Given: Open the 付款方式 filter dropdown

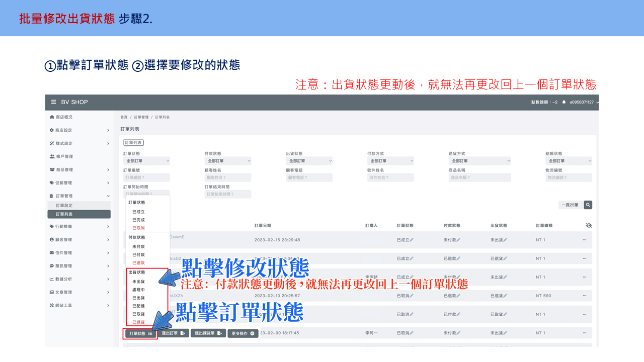Looking at the screenshot, I should tap(390, 161).
